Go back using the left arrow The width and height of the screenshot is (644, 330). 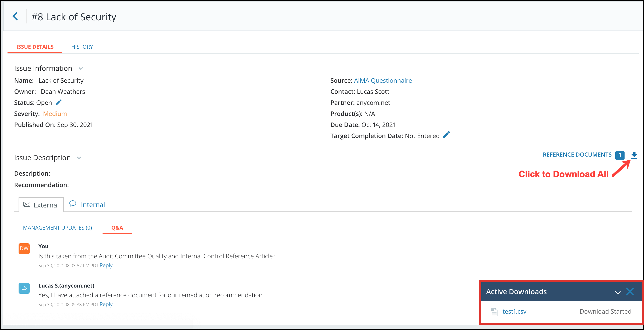[x=15, y=17]
